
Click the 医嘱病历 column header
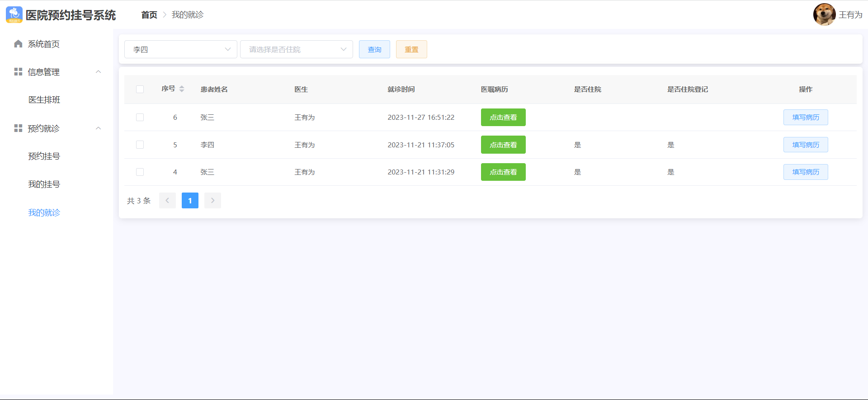(x=495, y=89)
